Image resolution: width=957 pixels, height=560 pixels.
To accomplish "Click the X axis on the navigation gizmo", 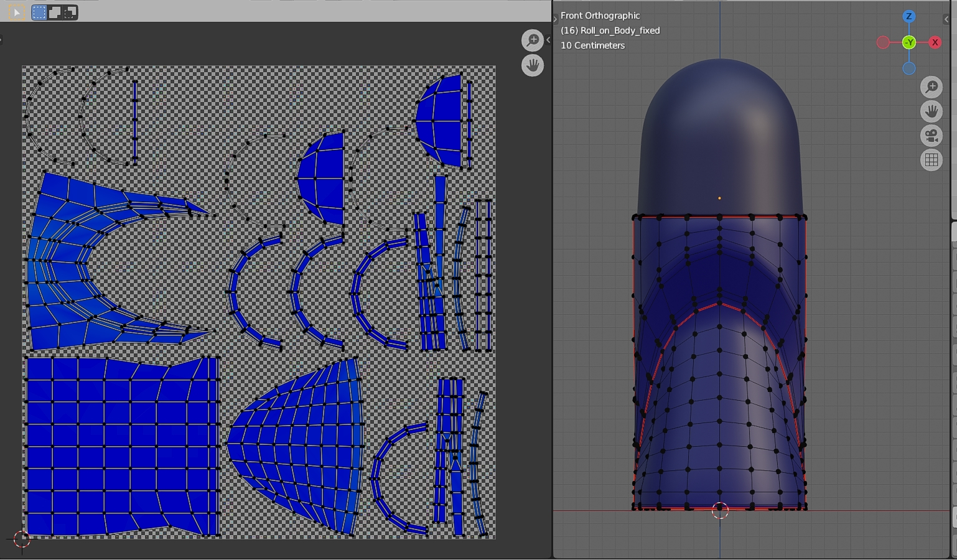I will [935, 42].
